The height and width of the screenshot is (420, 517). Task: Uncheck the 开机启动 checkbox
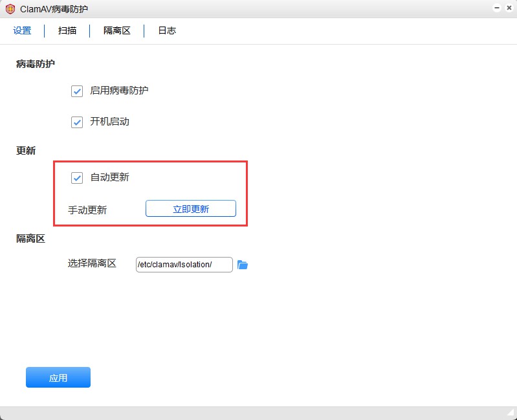point(77,122)
